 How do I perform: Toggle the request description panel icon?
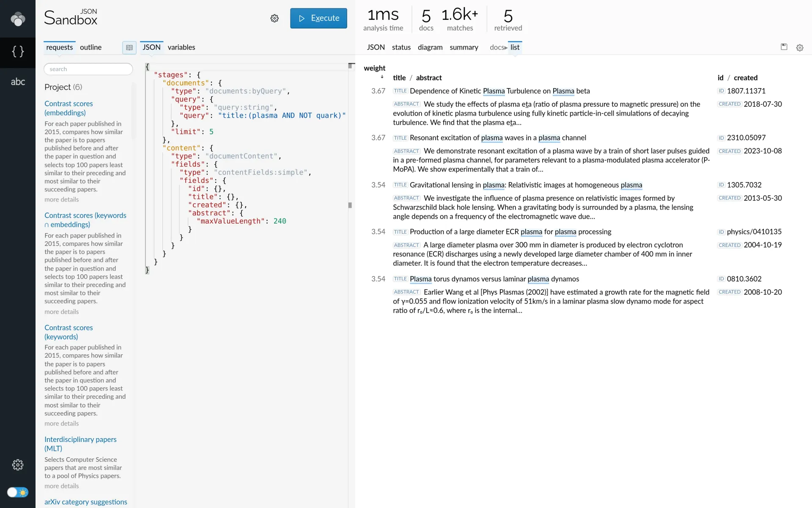[x=129, y=47]
